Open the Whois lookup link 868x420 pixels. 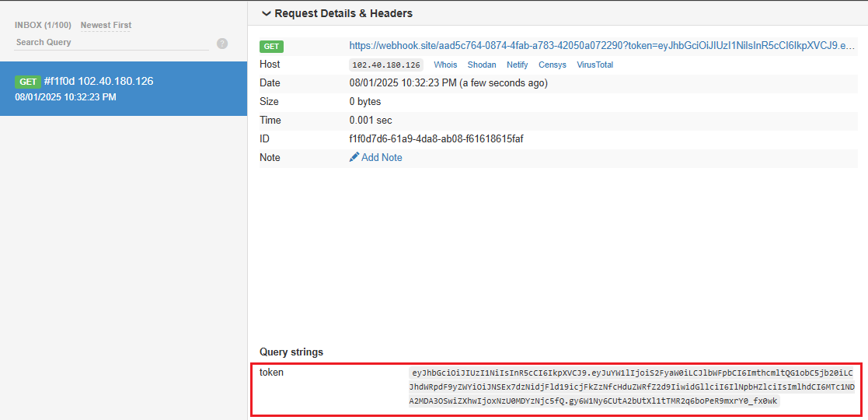pyautogui.click(x=445, y=65)
